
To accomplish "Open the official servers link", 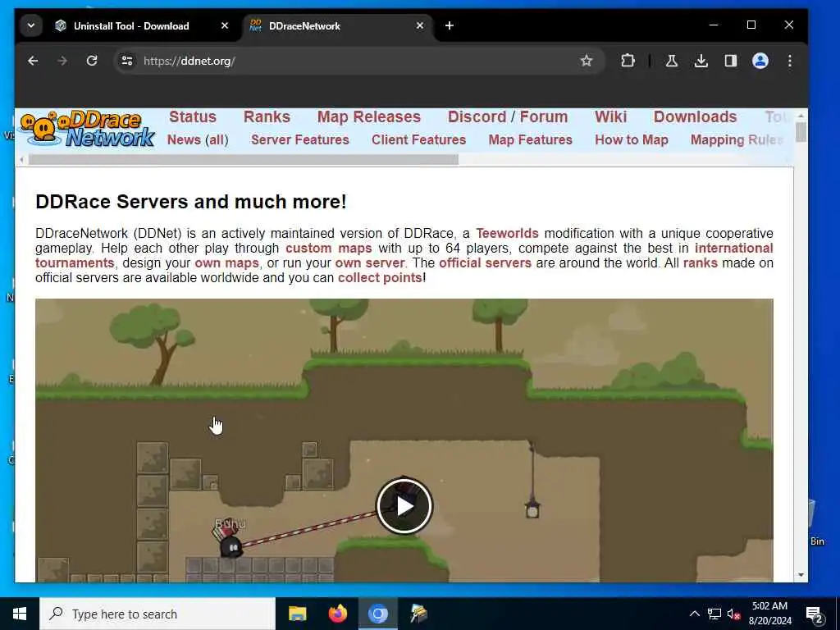I will [485, 263].
